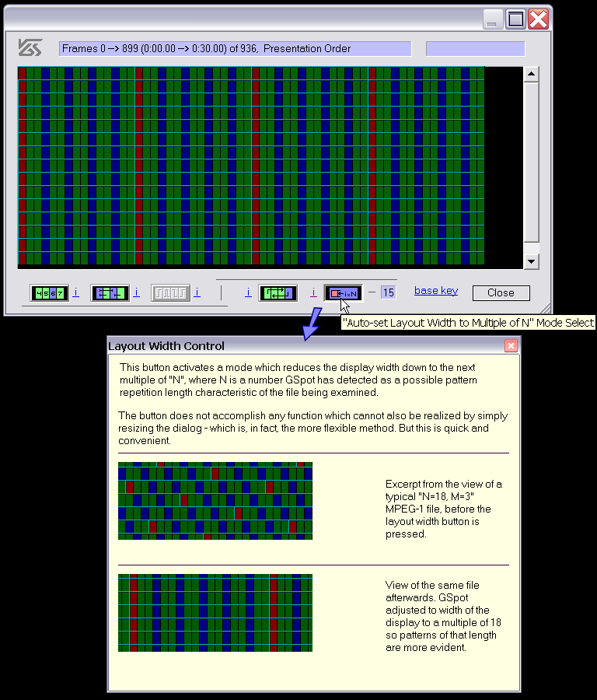Close the Layout Width Control help popup
Viewport: 597px width, 700px height.
click(511, 345)
